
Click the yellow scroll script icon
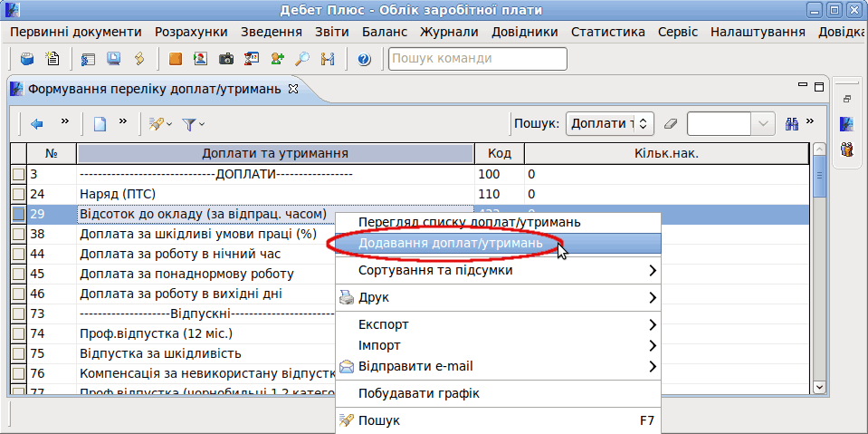click(x=139, y=59)
